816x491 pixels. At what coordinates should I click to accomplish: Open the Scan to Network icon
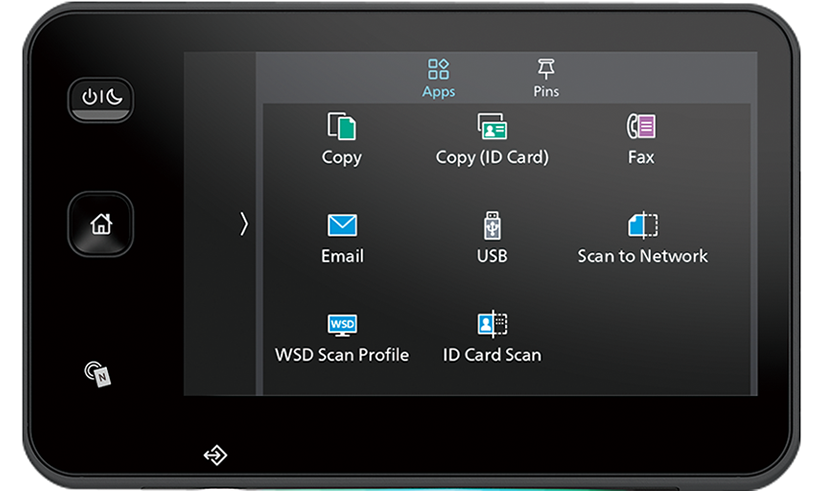(642, 225)
